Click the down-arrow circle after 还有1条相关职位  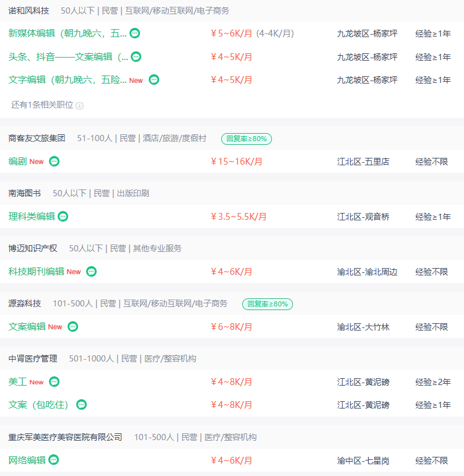pos(80,106)
